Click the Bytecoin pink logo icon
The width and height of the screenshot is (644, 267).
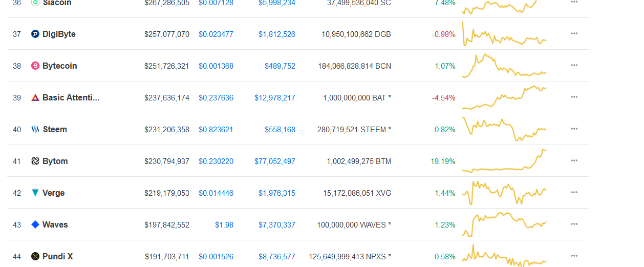[35, 66]
